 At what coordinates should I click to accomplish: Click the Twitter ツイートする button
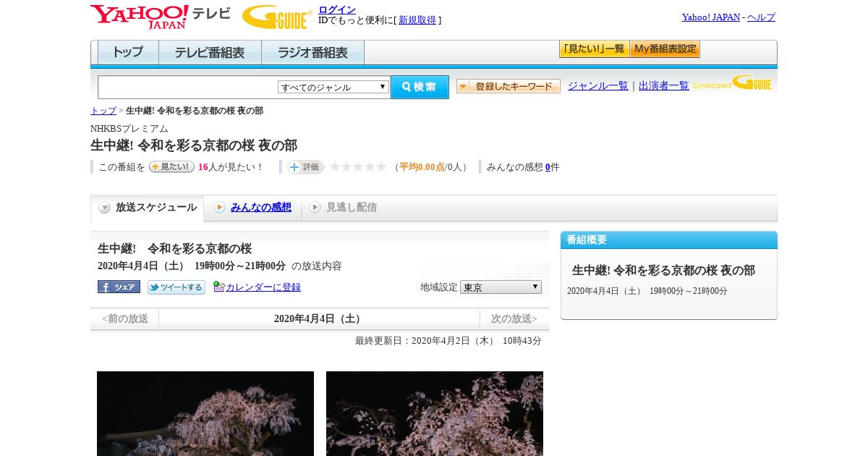click(x=176, y=287)
